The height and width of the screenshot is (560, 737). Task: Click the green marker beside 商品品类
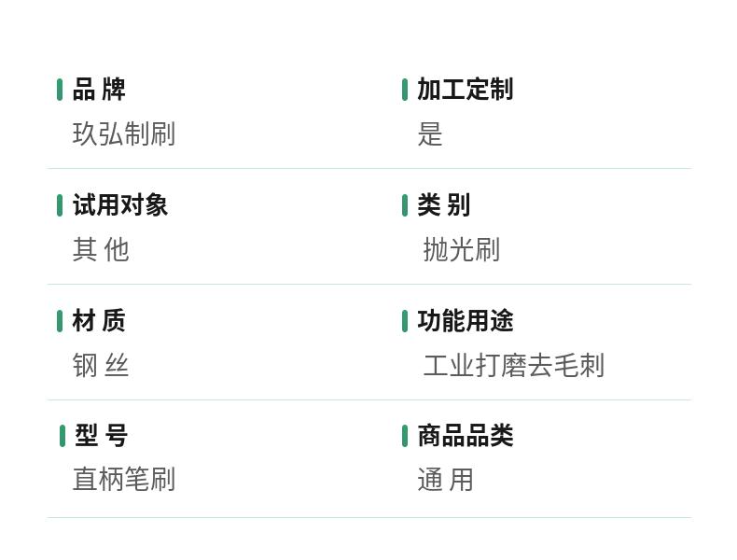(x=405, y=436)
